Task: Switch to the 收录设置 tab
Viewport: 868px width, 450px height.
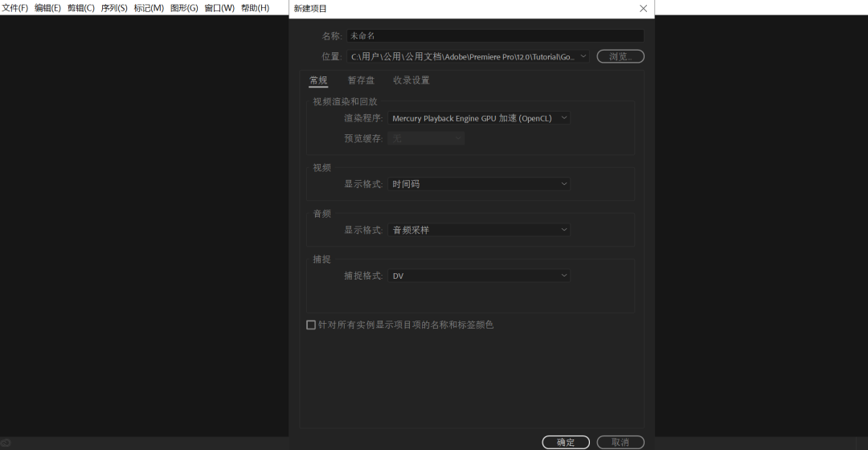Action: (411, 81)
